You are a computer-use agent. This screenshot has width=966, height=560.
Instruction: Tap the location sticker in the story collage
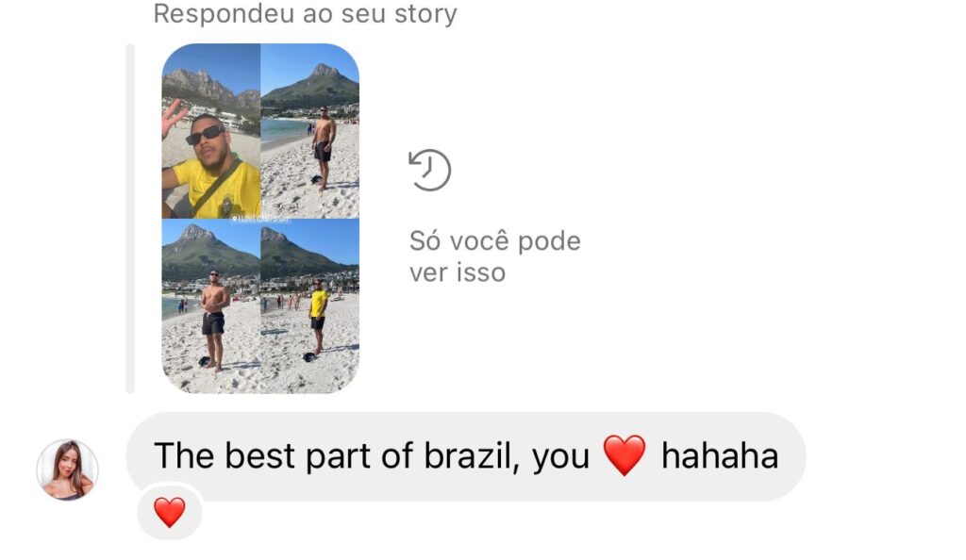[260, 219]
